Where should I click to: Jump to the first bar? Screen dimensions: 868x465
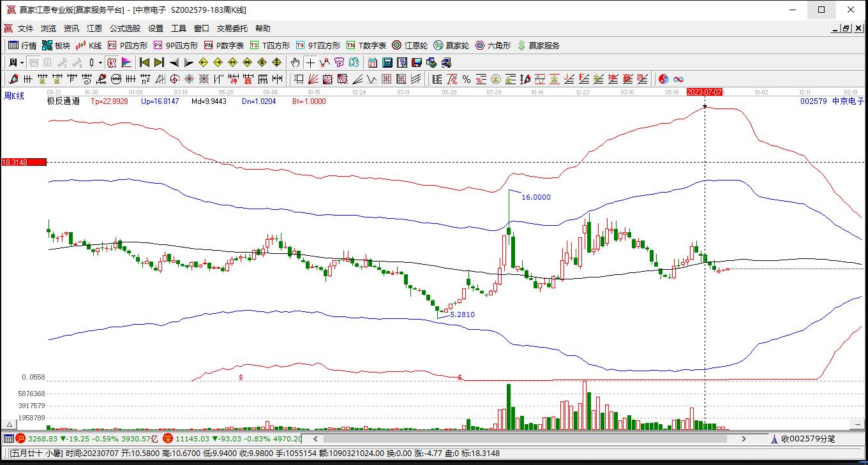click(x=145, y=63)
